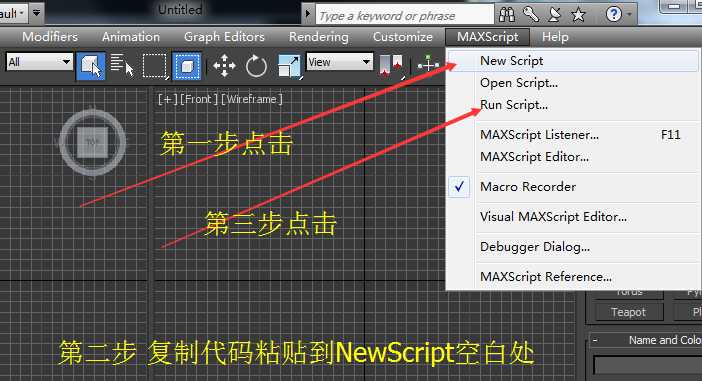
Task: Open MAXScript Listener... from the menu
Action: tap(572, 135)
